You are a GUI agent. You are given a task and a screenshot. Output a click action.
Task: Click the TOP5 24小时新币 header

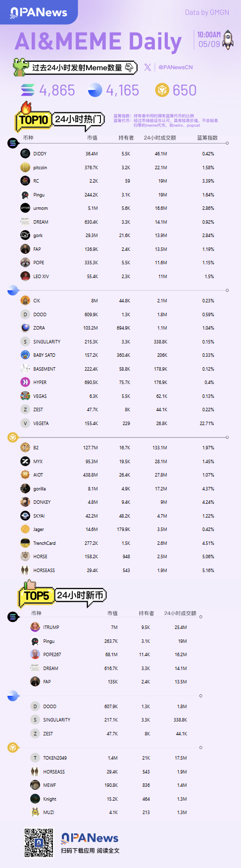pos(62,595)
